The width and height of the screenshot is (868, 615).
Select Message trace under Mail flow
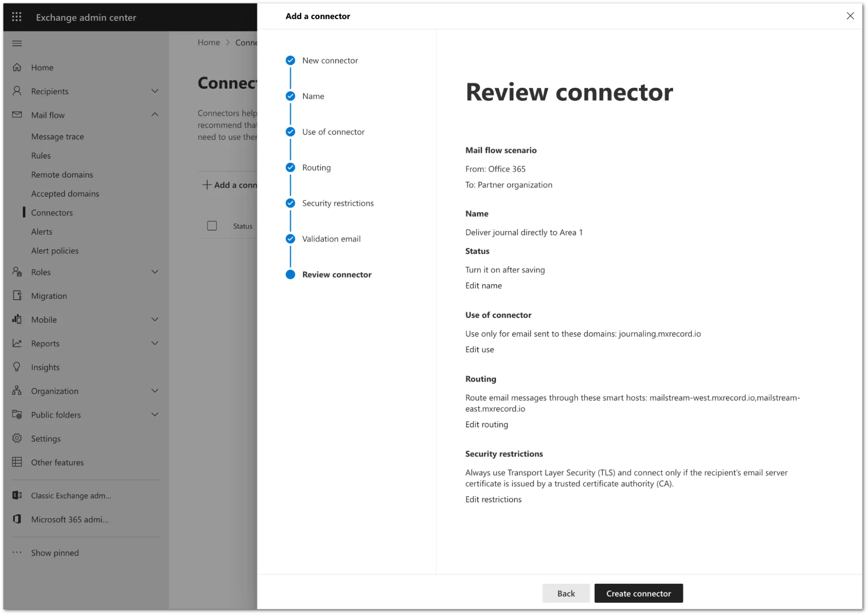[58, 136]
